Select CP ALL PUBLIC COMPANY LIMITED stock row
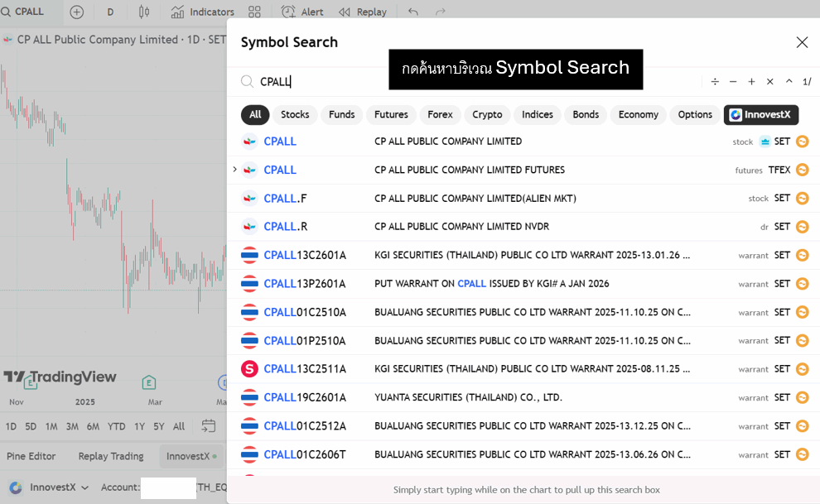The width and height of the screenshot is (820, 504). tap(523, 142)
